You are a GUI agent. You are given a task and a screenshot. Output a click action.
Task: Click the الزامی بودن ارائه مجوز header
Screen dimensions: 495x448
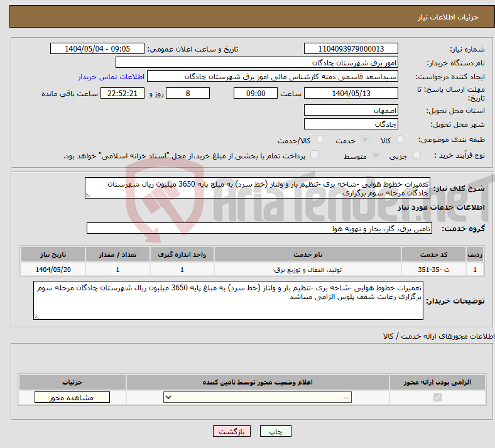tap(437, 382)
